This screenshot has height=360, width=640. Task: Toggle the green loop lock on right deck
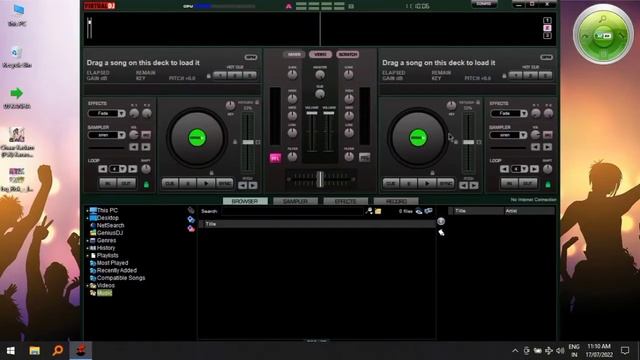click(548, 184)
